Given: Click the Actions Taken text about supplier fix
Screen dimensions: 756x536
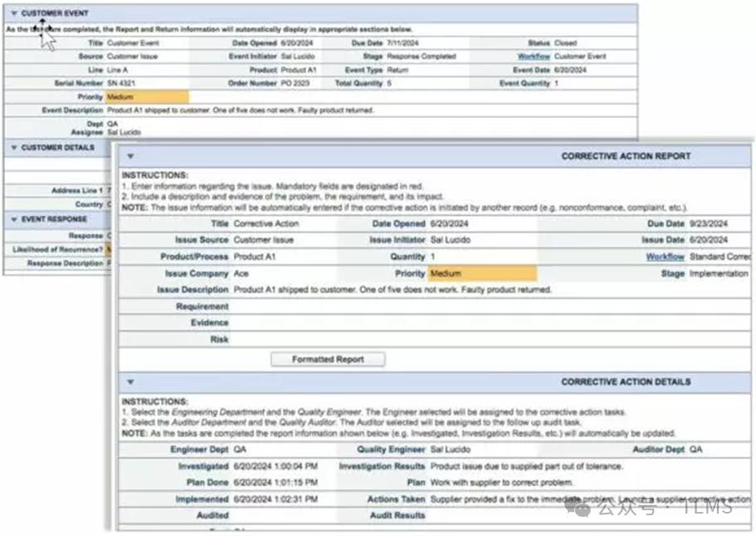Looking at the screenshot, I should pyautogui.click(x=591, y=499).
